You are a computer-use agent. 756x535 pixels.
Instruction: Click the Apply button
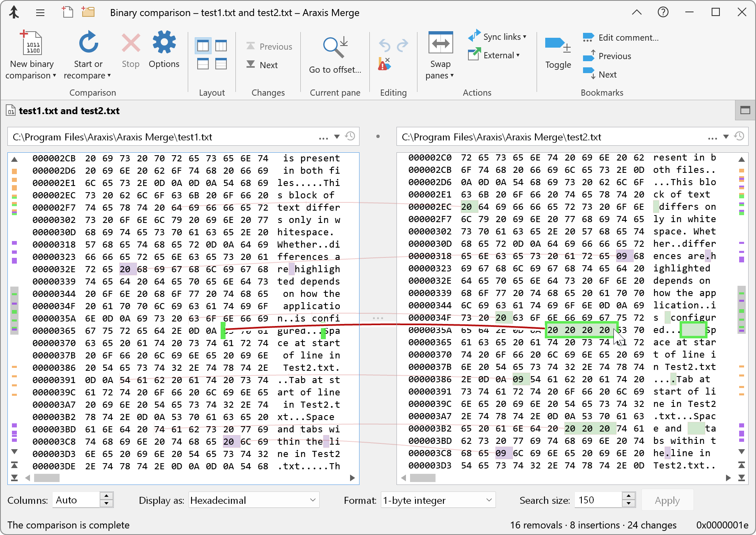point(667,500)
